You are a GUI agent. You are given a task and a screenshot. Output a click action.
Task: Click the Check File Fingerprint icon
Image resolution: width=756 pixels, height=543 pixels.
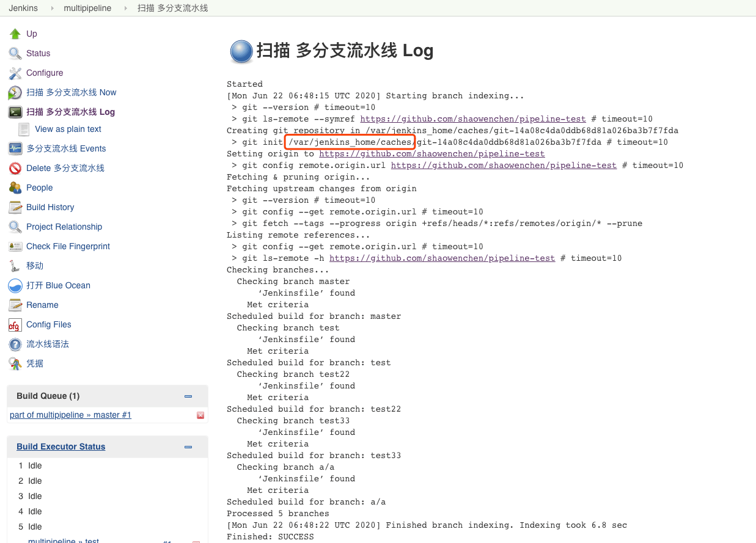click(x=15, y=246)
